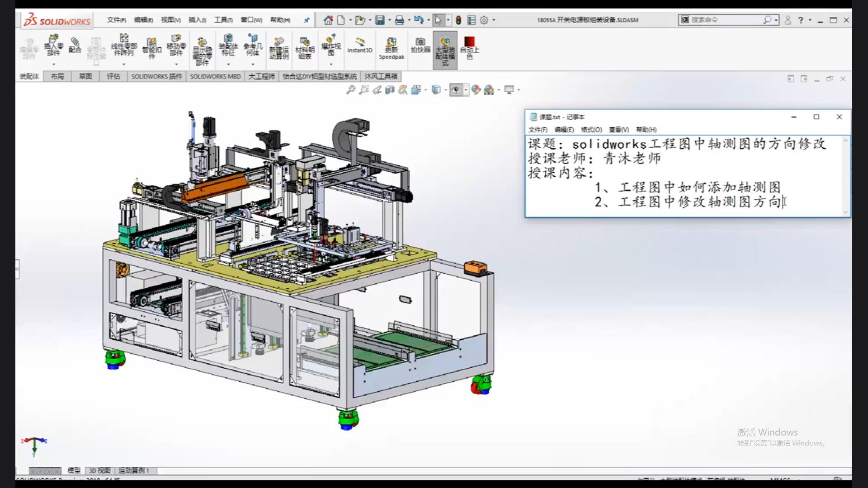The image size is (868, 488).
Task: Click Update Speedpak (更新 Speedpak)
Action: [x=392, y=49]
